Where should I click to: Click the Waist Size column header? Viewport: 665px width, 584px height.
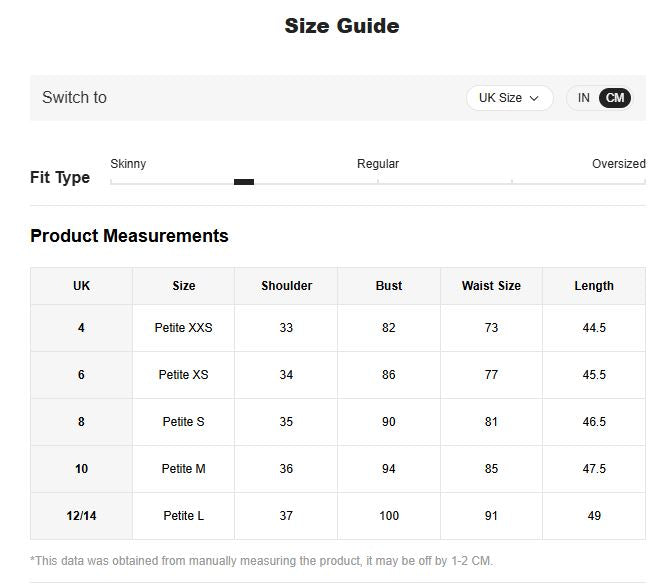click(x=491, y=286)
